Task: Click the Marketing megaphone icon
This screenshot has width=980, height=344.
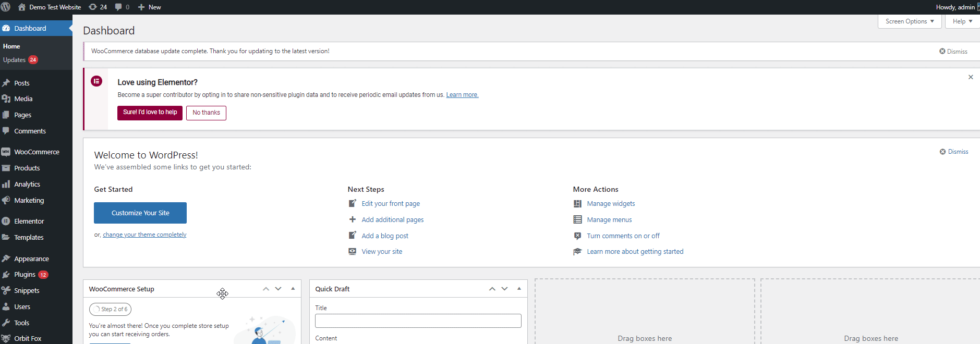Action: point(6,200)
